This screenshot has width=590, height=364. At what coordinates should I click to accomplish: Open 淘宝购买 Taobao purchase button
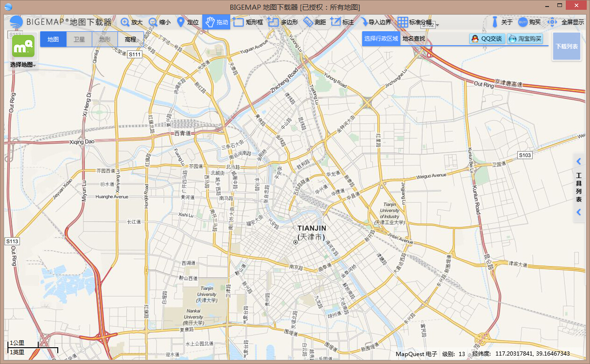(x=525, y=39)
